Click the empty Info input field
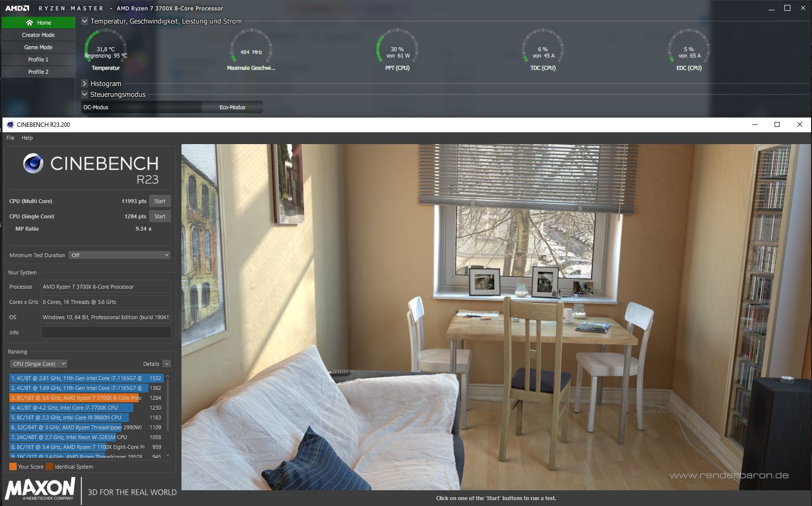The image size is (812, 506). [106, 332]
